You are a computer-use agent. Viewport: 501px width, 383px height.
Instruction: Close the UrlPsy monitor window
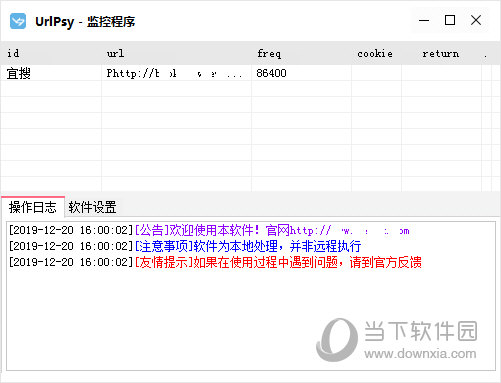coord(476,20)
